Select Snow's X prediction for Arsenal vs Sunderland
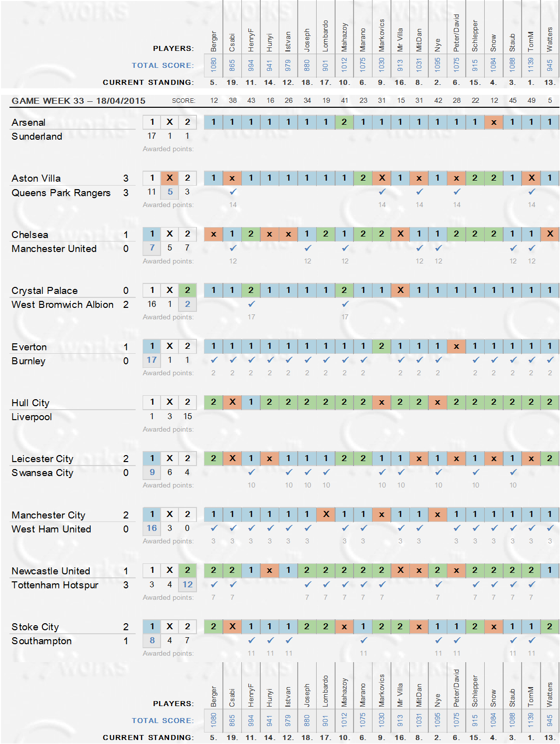 494,122
